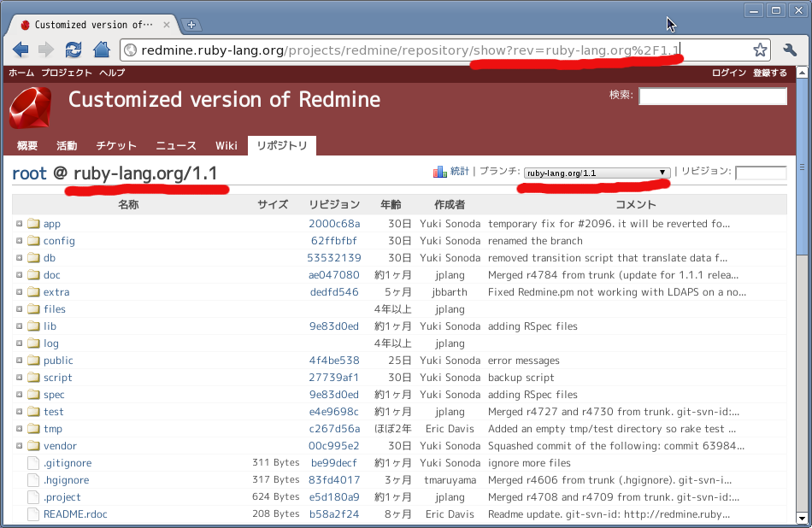Click the .gitignore file icon
Screen dimensions: 812x528
33,462
